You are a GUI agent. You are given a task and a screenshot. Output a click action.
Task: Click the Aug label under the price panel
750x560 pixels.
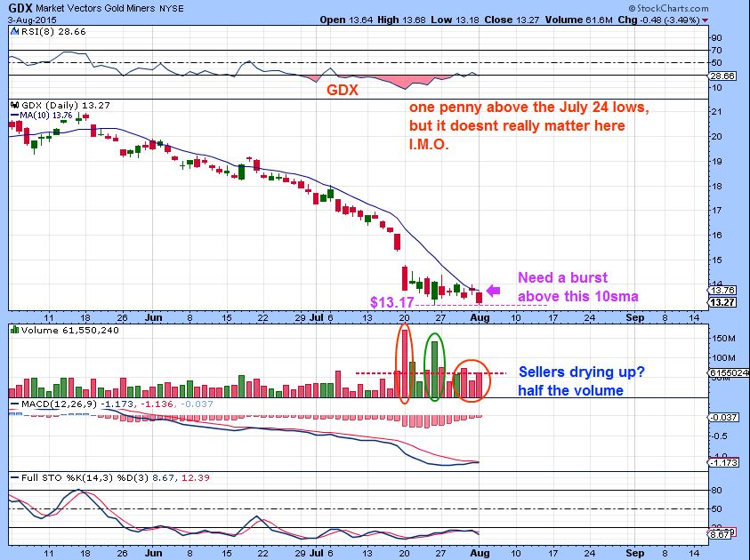point(480,317)
